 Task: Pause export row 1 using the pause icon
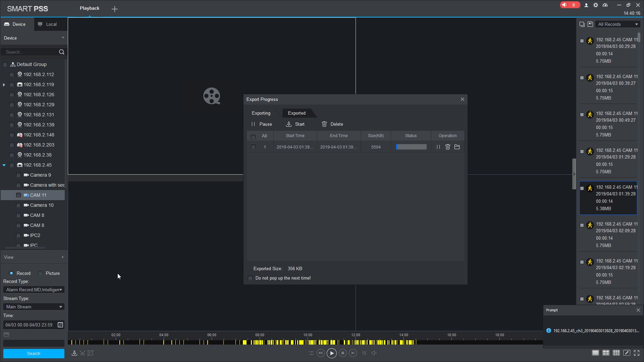438,147
